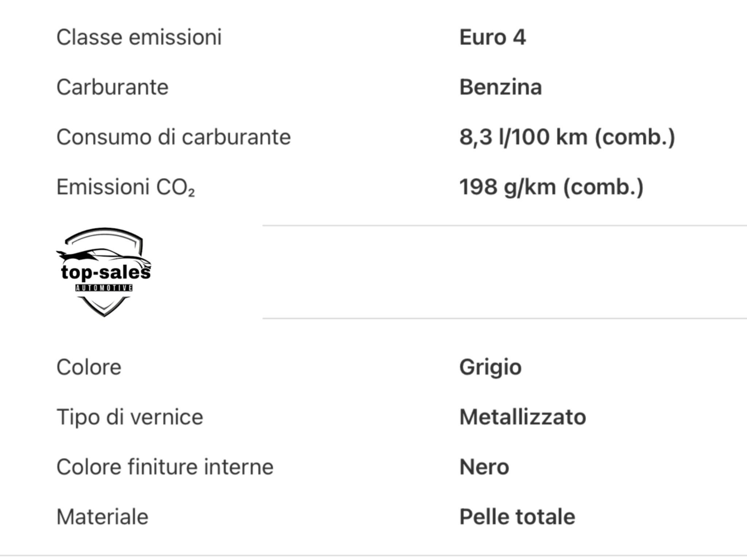This screenshot has height=560, width=747.
Task: Click the 'Benzina' fuel value
Action: pyautogui.click(x=500, y=87)
